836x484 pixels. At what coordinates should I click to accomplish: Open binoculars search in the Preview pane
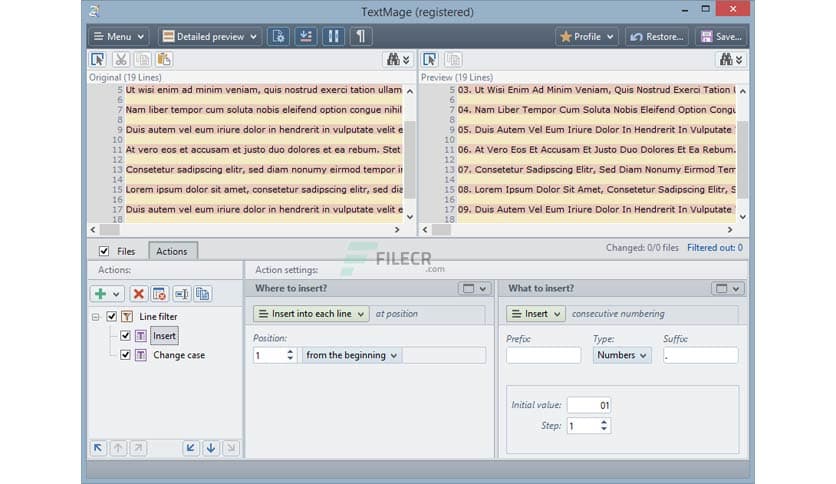point(731,60)
